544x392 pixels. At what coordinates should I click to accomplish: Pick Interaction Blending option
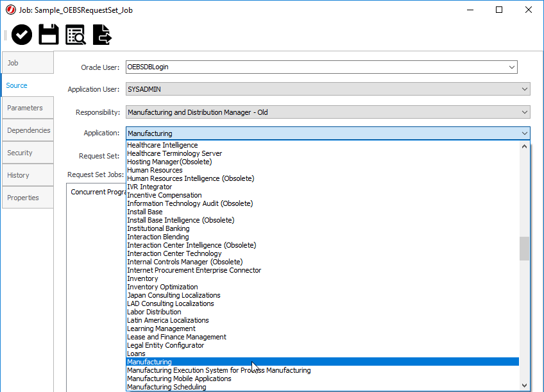point(322,237)
